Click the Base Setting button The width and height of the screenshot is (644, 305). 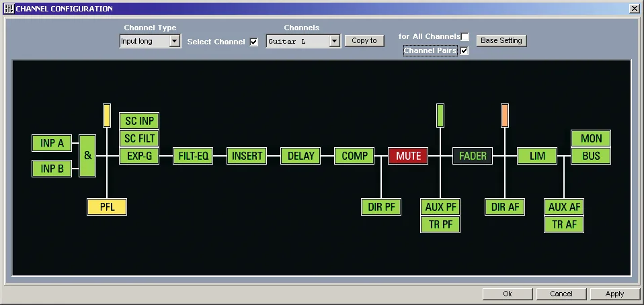tap(501, 40)
